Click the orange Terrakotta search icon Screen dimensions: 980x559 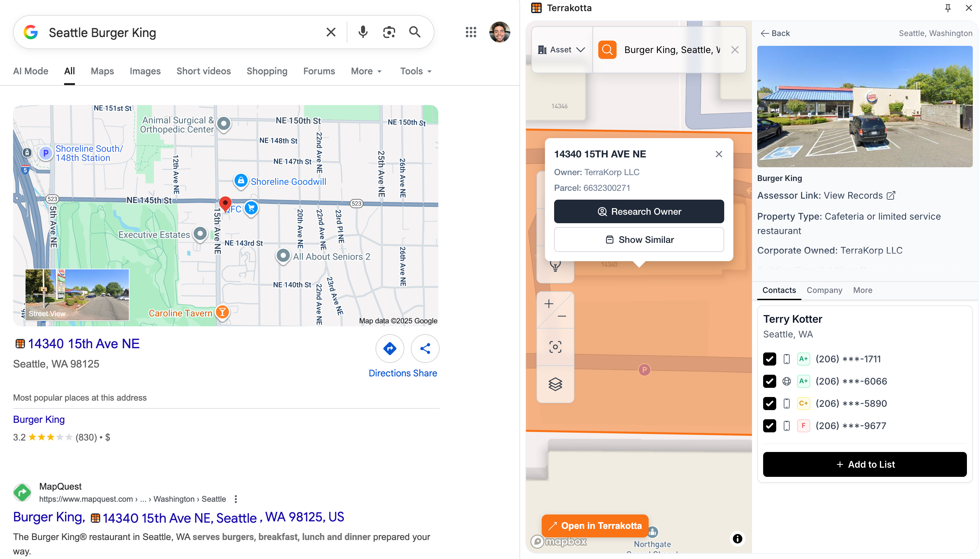(607, 50)
